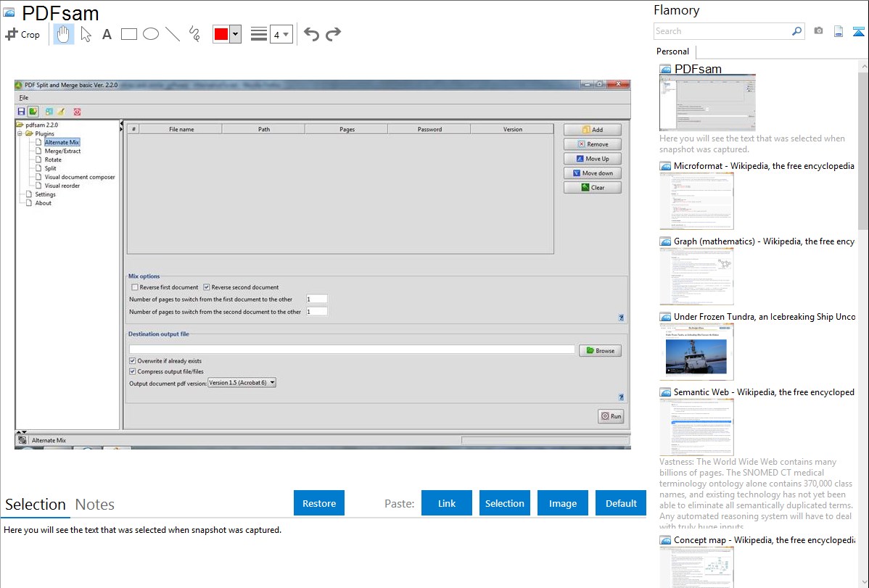Click the blue collapse-to-top arrow icon

click(858, 31)
